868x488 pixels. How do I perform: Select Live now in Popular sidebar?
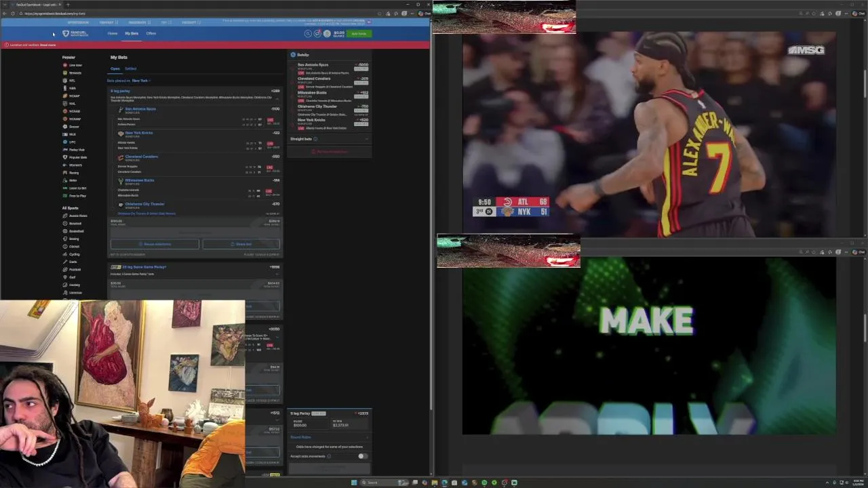point(73,65)
